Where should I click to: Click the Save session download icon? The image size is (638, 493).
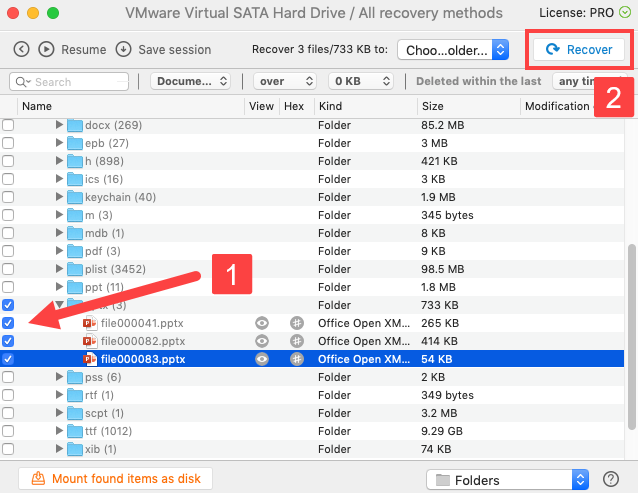[123, 49]
